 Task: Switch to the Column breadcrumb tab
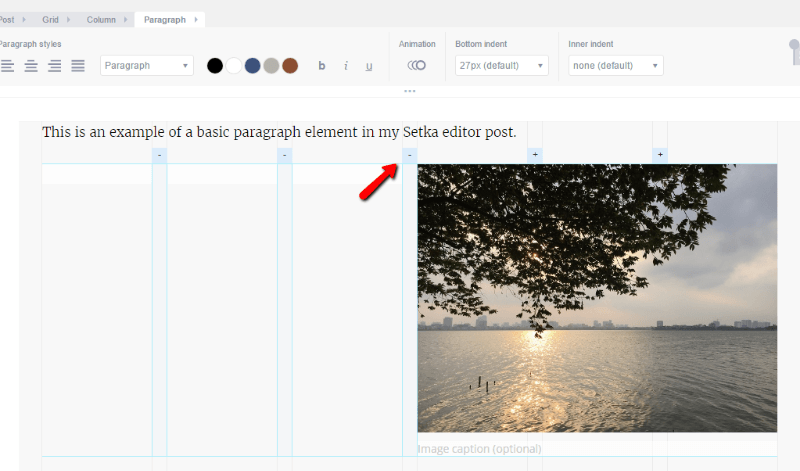pos(101,20)
